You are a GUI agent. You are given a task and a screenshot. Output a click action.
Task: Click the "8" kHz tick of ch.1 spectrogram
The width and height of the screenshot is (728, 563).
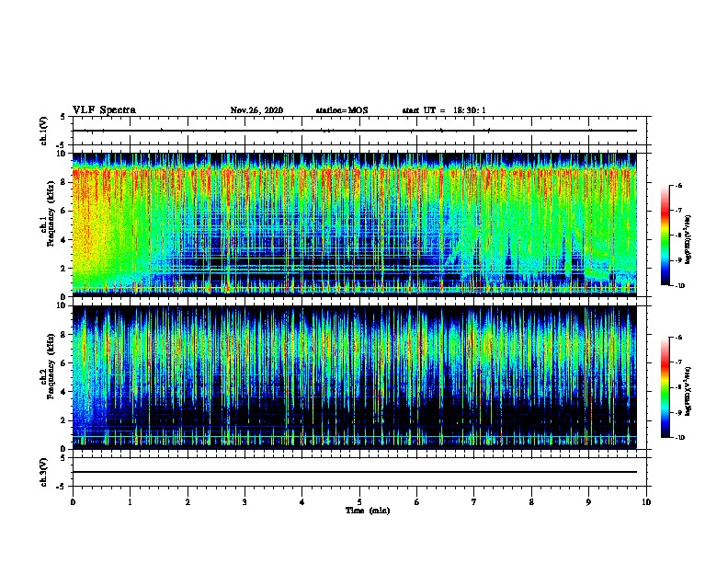coord(63,182)
